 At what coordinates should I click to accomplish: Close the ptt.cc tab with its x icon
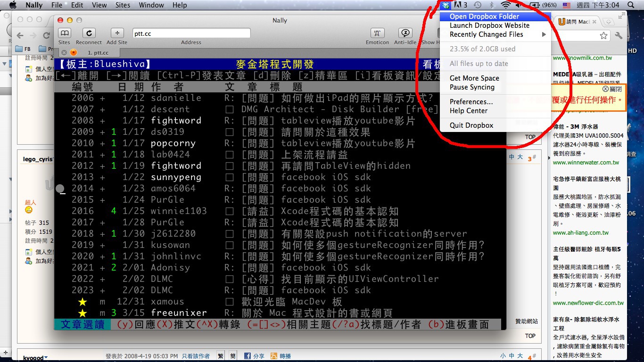coord(64,53)
